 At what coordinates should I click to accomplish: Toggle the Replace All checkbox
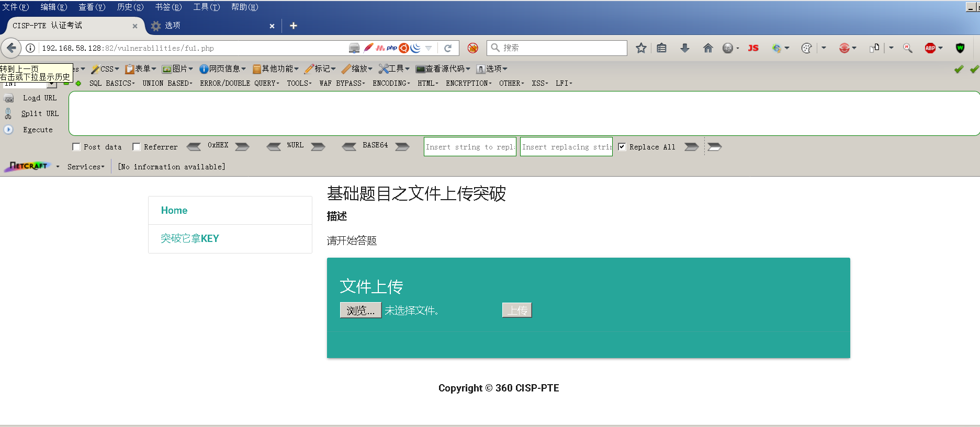pyautogui.click(x=622, y=147)
